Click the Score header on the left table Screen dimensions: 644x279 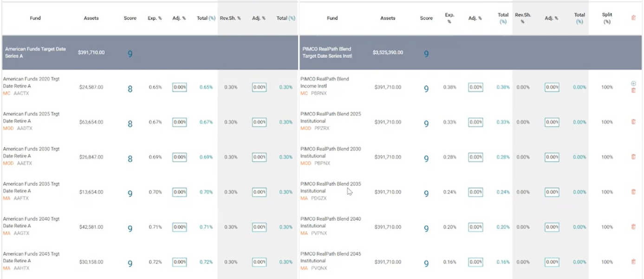pos(130,18)
